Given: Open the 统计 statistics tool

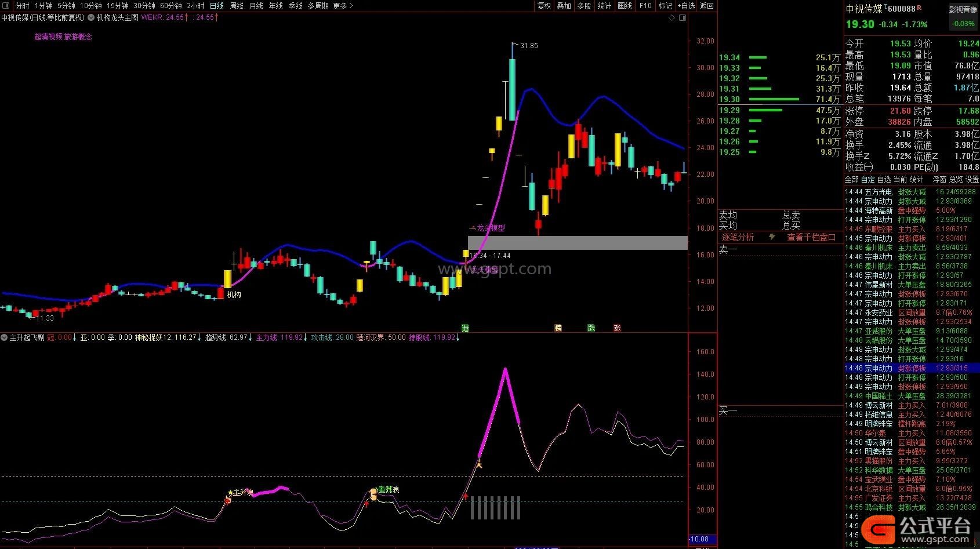Looking at the screenshot, I should click(x=604, y=6).
